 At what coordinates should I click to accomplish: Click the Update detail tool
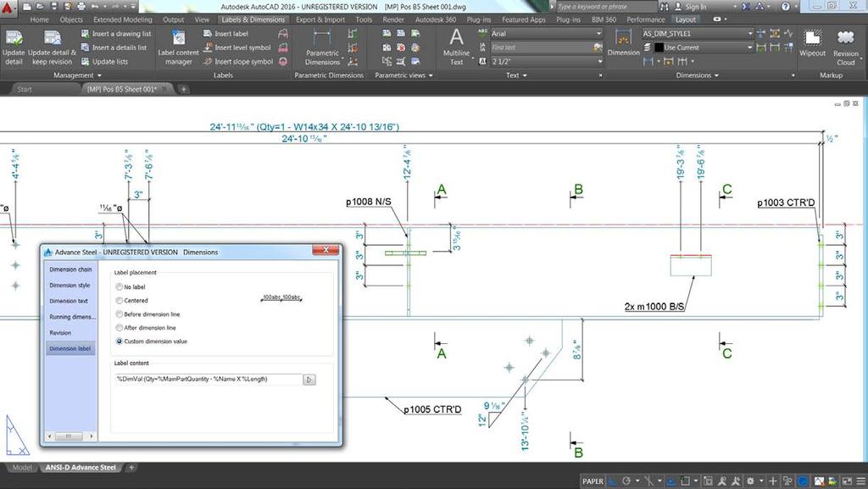(x=14, y=48)
